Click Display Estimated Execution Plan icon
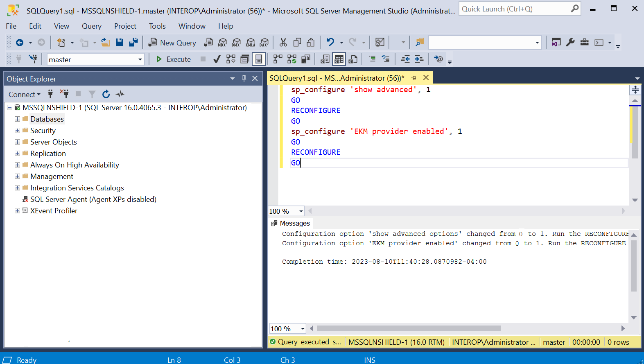Image resolution: width=644 pixels, height=364 pixels. pyautogui.click(x=231, y=59)
